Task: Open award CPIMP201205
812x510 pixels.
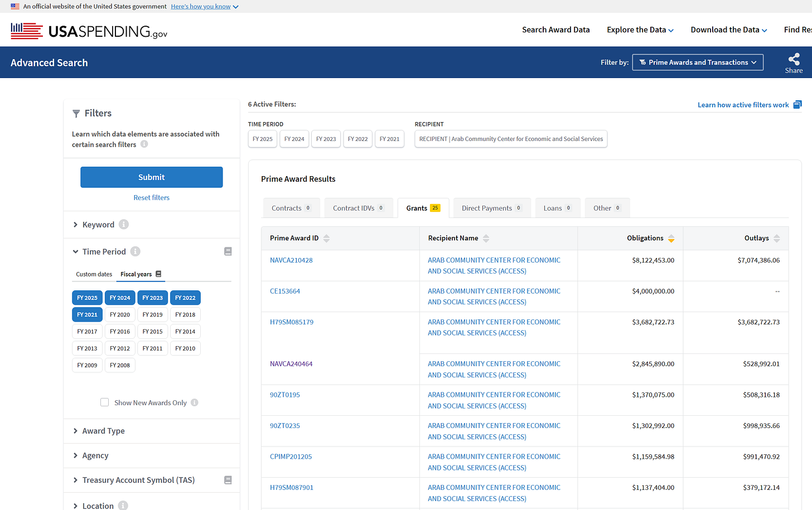Action: pos(291,456)
